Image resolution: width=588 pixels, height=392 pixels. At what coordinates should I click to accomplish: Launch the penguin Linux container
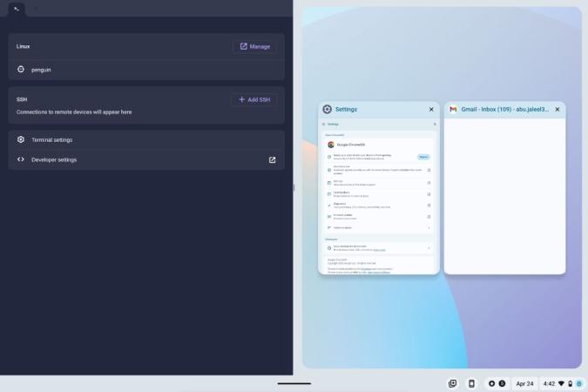click(43, 69)
